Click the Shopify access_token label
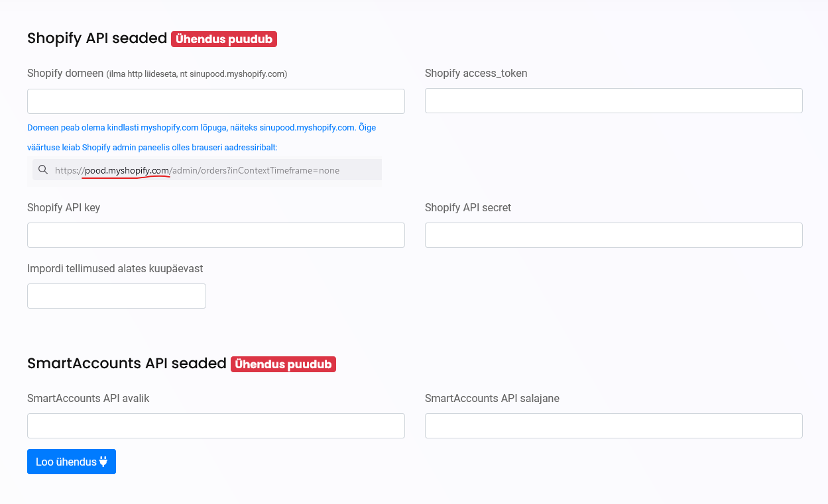The image size is (828, 504). tap(476, 74)
